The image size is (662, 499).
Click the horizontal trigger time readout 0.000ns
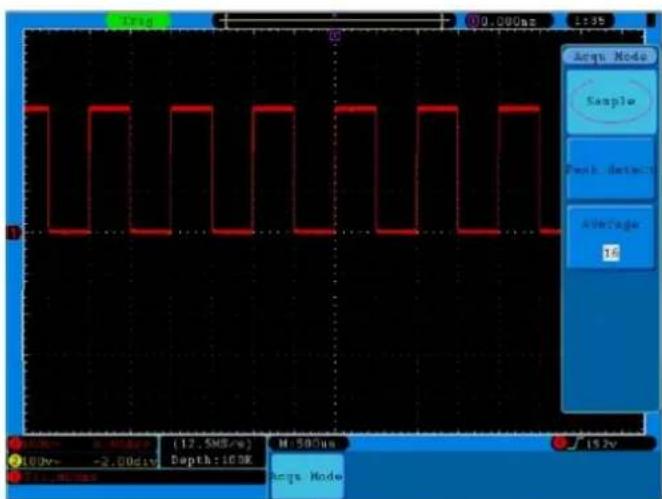point(509,21)
